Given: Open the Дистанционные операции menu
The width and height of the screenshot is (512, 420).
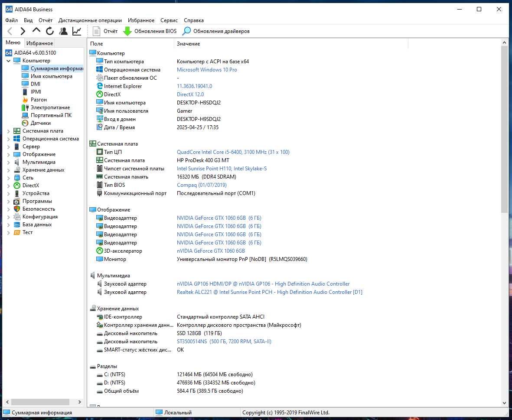Looking at the screenshot, I should (x=90, y=20).
